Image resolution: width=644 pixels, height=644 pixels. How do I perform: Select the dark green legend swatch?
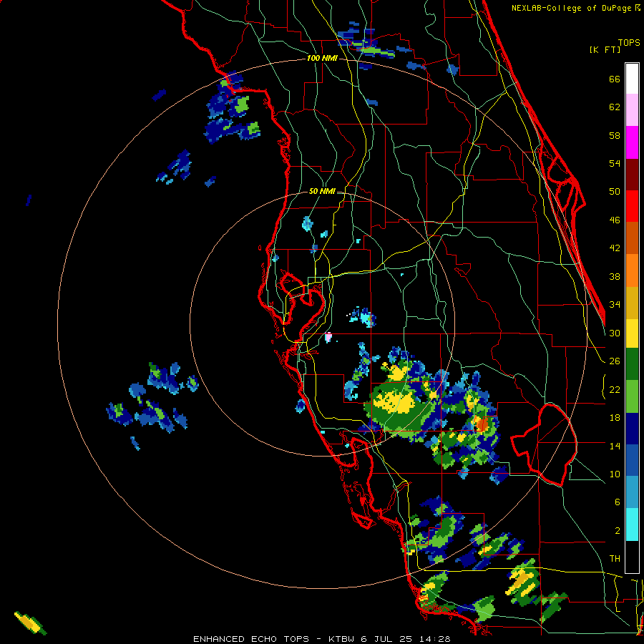pyautogui.click(x=632, y=364)
